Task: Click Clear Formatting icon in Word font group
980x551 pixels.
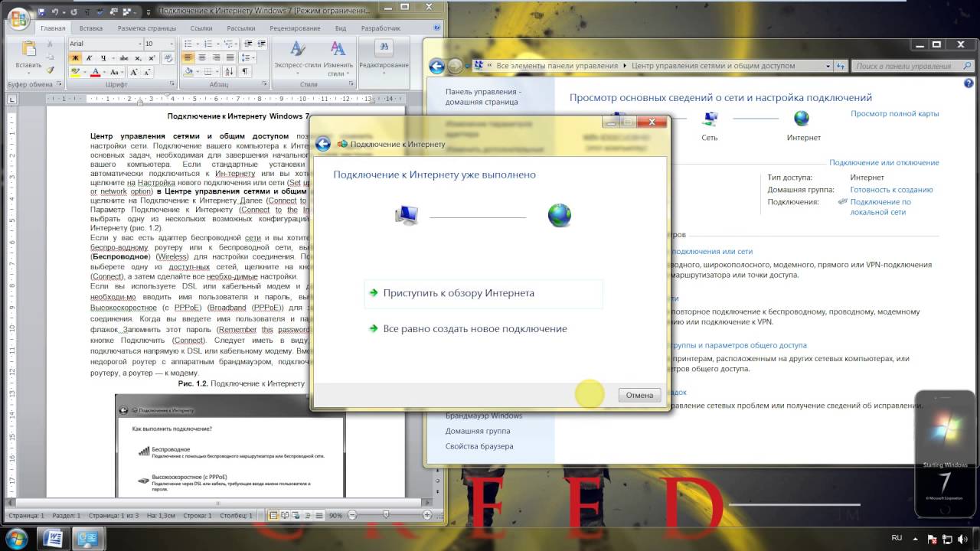Action: click(x=168, y=58)
